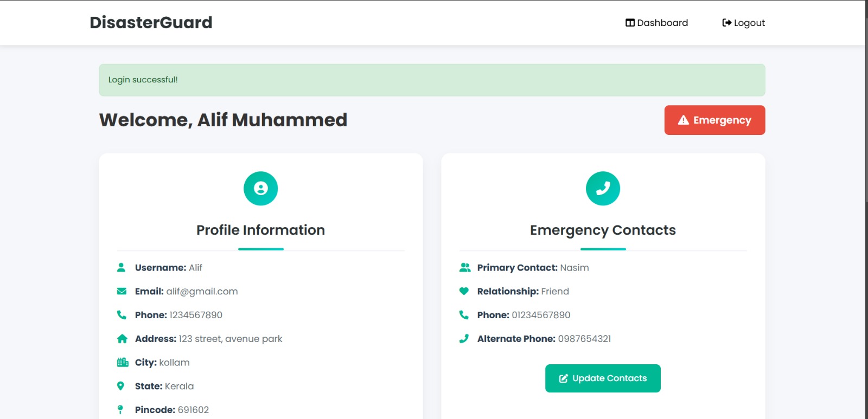Image resolution: width=868 pixels, height=419 pixels.
Task: Click the user profile circle icon
Action: tap(261, 188)
